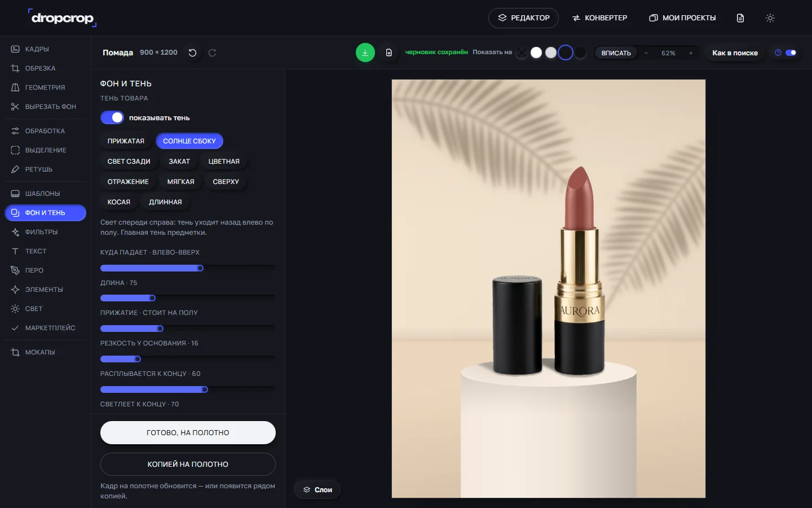Click the green download button
812x508 pixels.
click(365, 52)
